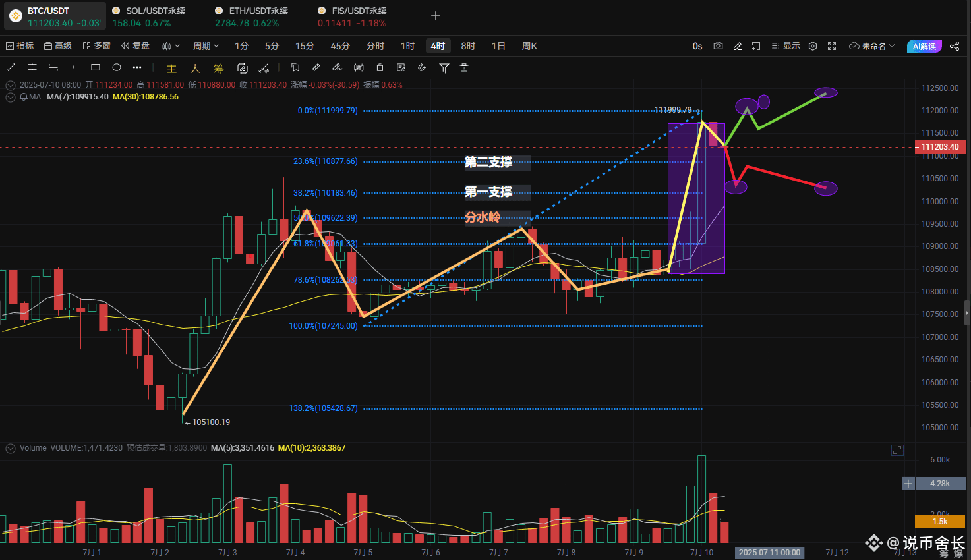This screenshot has height=560, width=971.
Task: Select the rectangle drawing tool
Action: point(96,67)
